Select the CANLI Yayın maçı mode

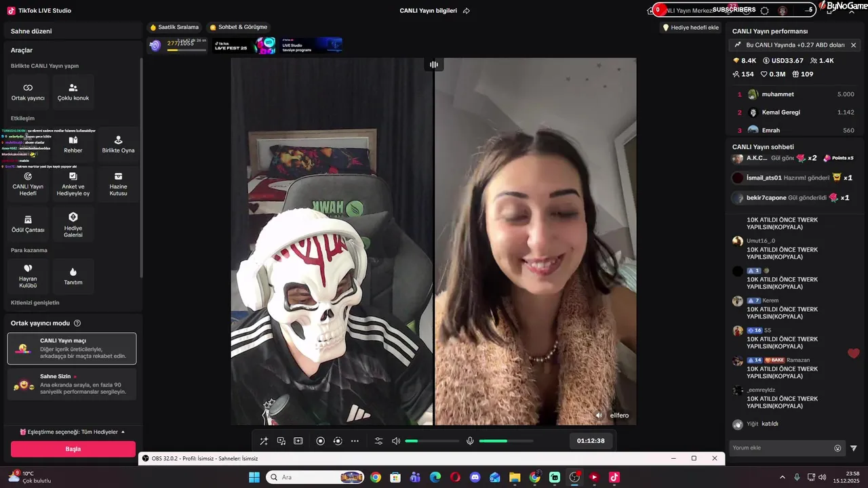tap(72, 348)
